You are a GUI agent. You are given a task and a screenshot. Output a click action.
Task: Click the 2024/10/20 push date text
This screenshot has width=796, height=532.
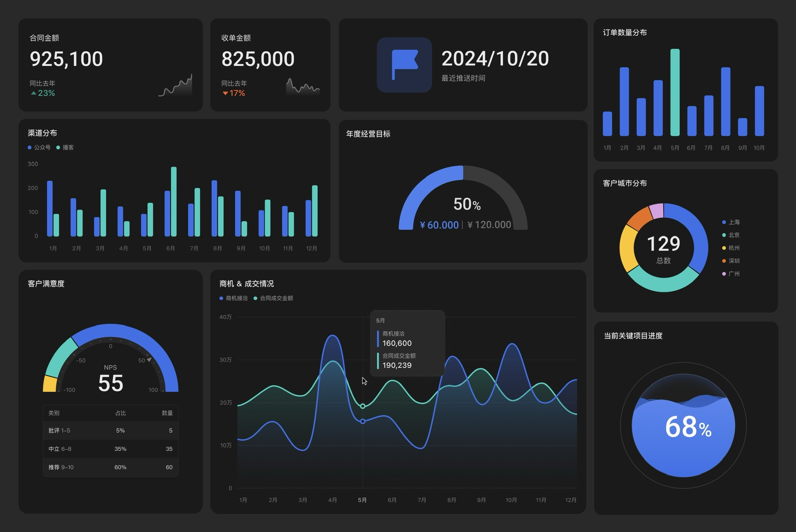pyautogui.click(x=495, y=59)
